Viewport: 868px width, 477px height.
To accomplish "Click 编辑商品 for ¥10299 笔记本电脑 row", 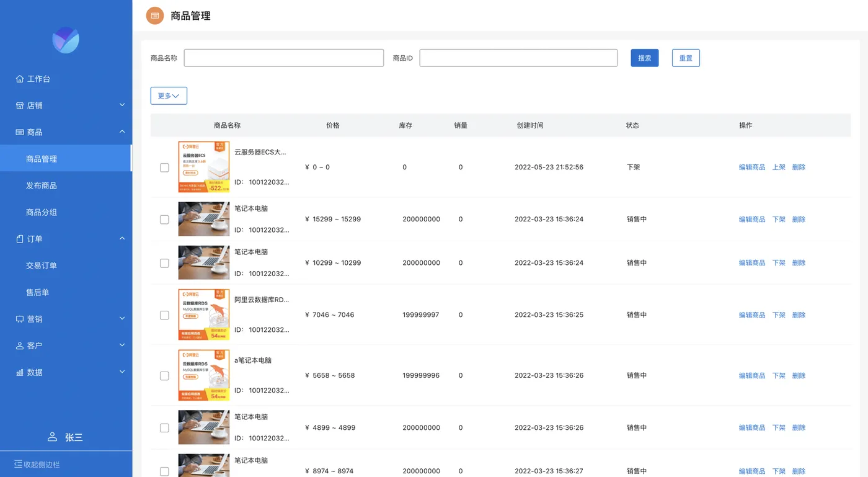I will (752, 263).
